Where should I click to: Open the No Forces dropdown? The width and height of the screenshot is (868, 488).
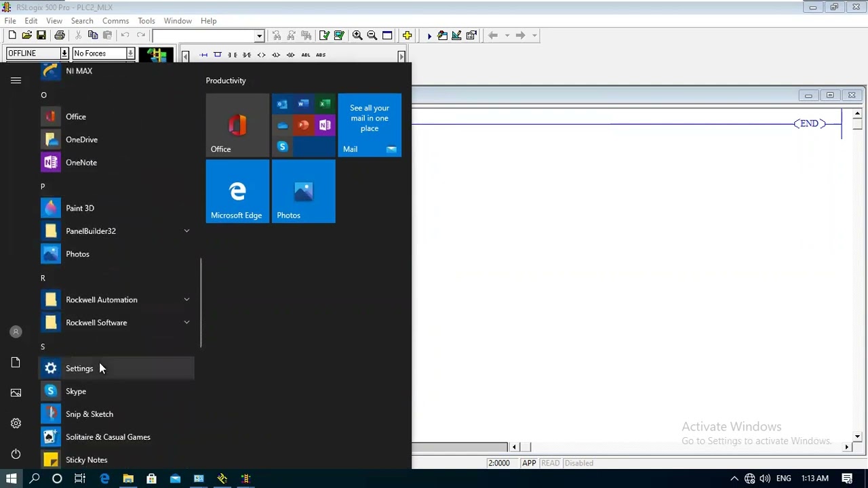point(130,54)
